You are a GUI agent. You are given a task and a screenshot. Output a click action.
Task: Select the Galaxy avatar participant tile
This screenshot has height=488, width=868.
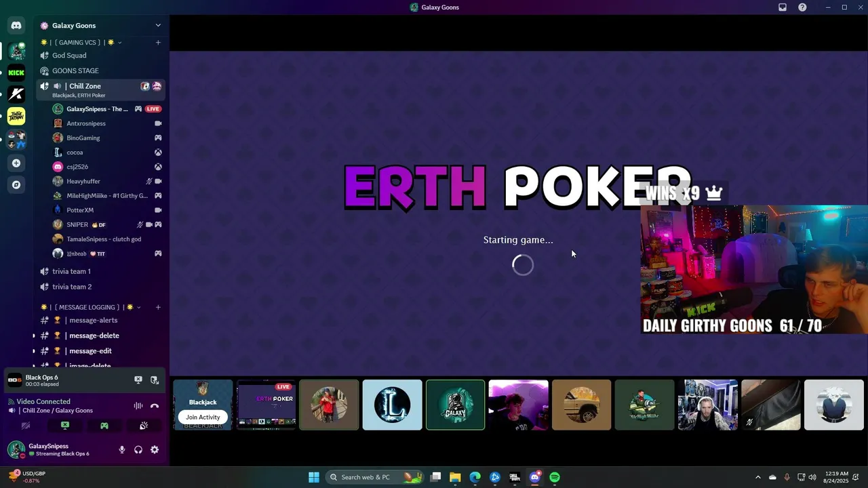pos(455,405)
